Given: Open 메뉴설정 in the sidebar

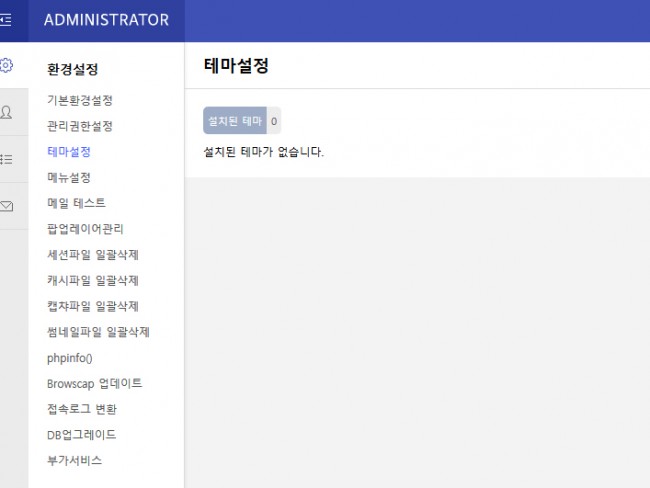Looking at the screenshot, I should click(69, 177).
